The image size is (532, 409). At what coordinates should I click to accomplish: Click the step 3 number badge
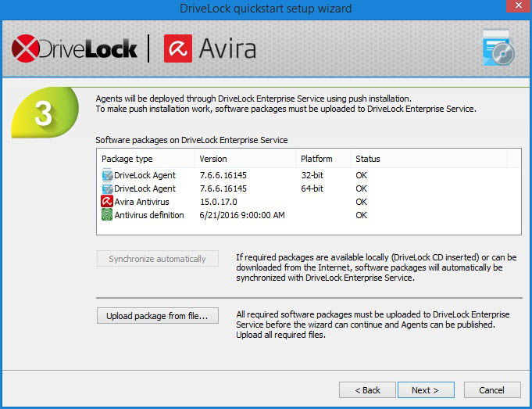(44, 114)
